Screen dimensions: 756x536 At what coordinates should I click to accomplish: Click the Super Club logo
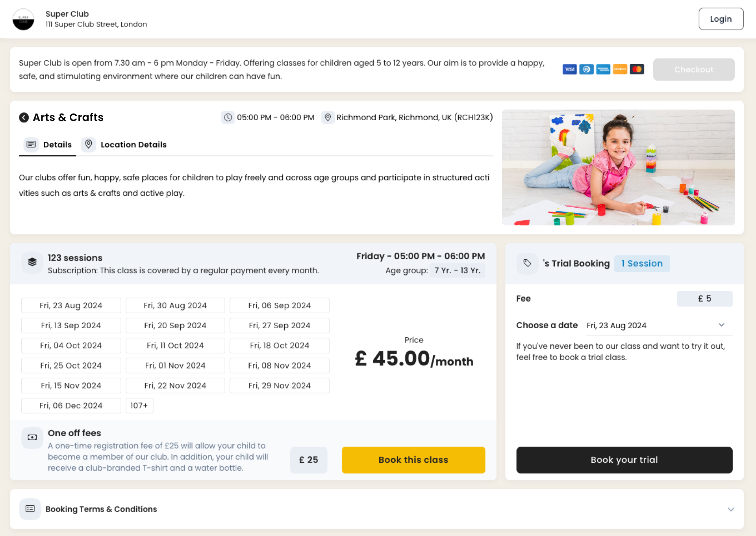point(23,19)
